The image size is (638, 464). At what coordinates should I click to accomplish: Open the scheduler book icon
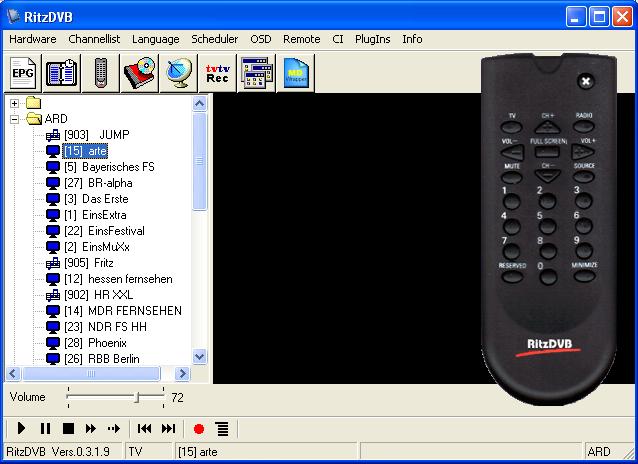coord(61,73)
